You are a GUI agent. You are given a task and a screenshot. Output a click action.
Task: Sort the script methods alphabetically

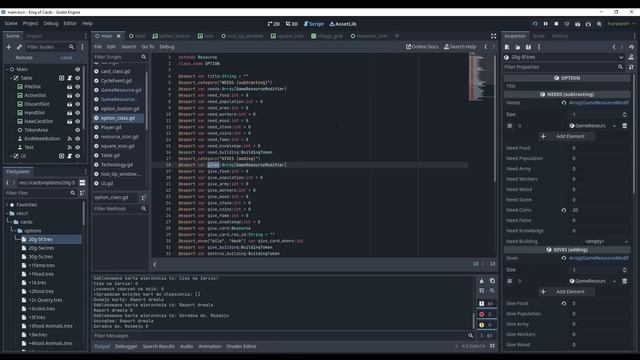tap(144, 198)
